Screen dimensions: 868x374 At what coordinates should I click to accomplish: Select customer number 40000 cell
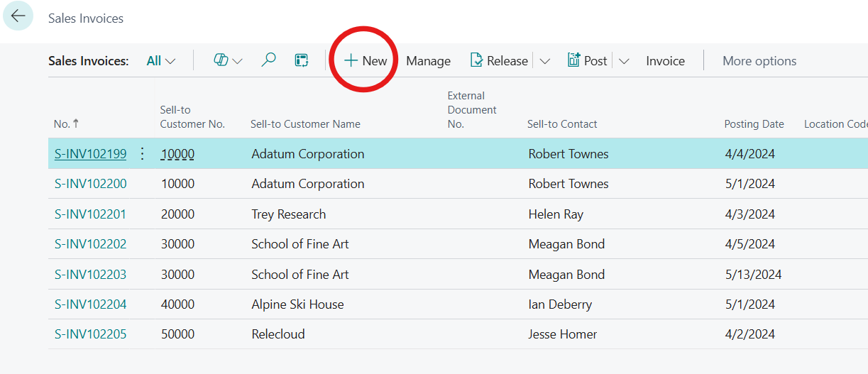[177, 304]
